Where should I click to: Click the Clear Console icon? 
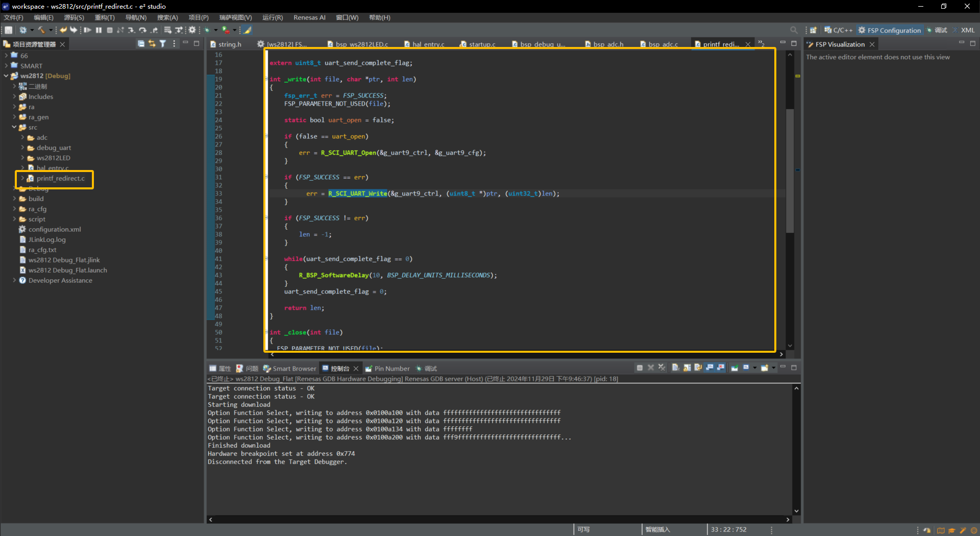tap(675, 368)
